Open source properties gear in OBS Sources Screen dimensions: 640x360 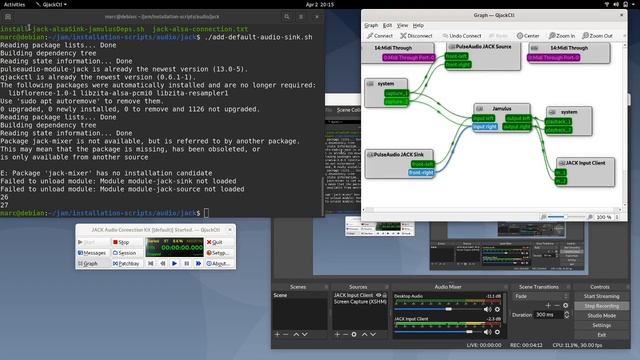coord(354,334)
